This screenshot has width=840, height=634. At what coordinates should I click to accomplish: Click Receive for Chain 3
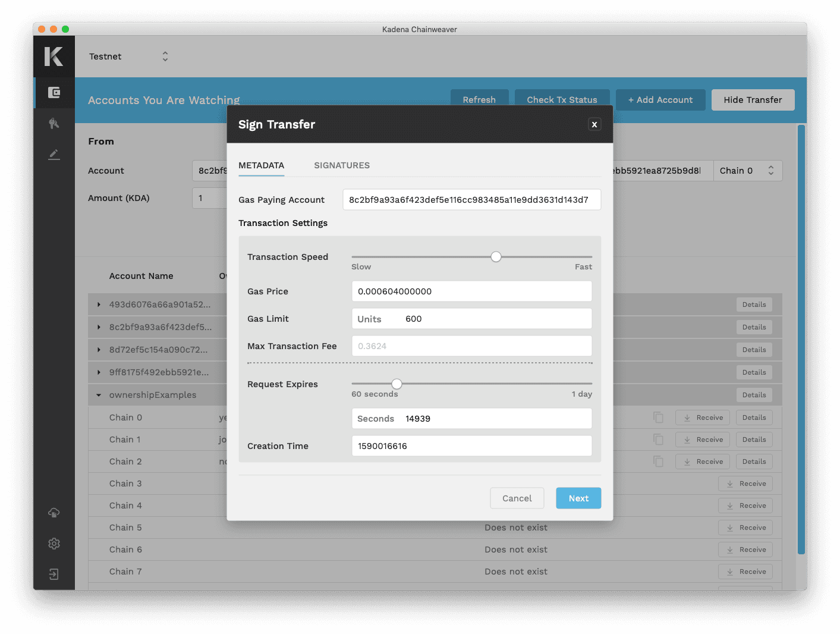coord(745,484)
